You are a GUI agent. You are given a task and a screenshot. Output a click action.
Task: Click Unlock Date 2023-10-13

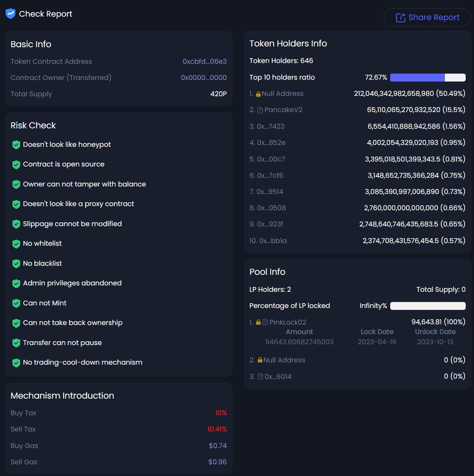tap(435, 342)
